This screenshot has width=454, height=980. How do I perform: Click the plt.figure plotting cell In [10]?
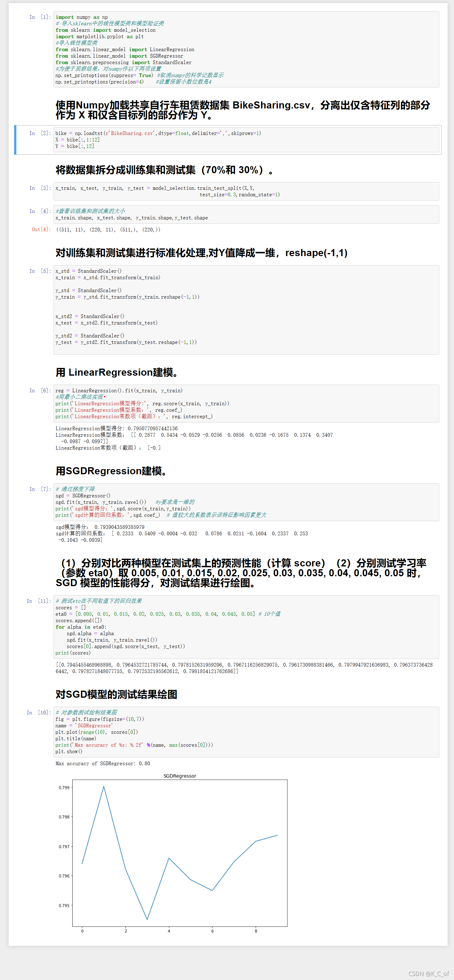(246, 732)
